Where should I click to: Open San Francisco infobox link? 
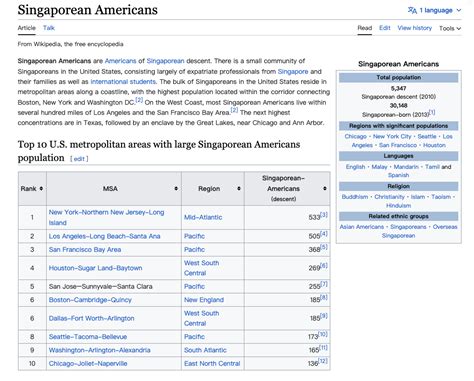coord(398,145)
